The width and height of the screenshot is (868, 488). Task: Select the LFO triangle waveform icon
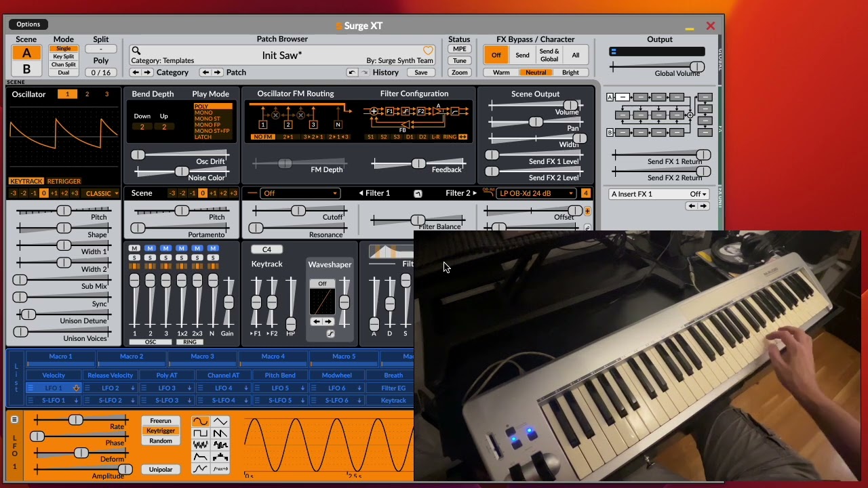(x=220, y=422)
